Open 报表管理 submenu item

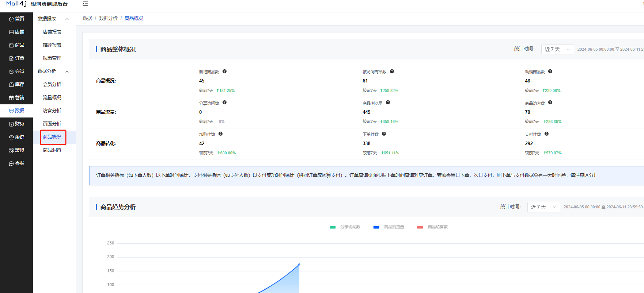pyautogui.click(x=52, y=58)
